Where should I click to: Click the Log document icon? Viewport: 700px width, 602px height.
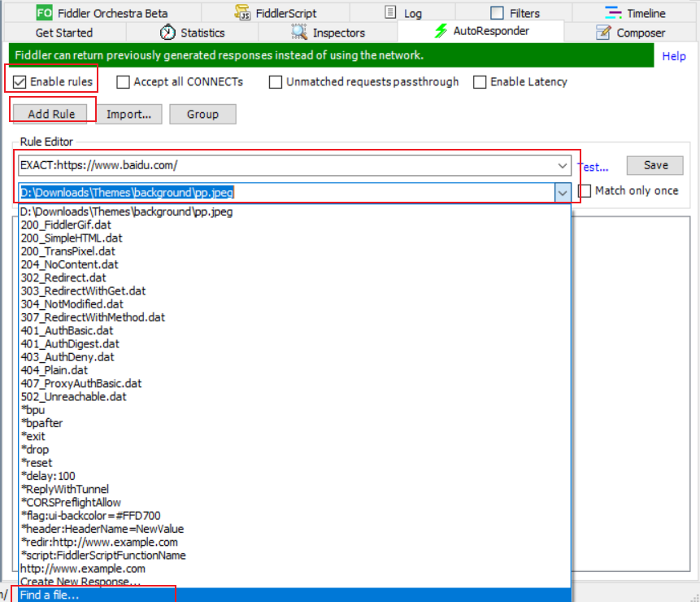390,12
